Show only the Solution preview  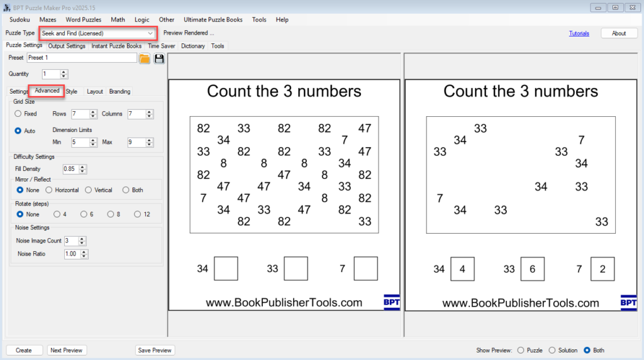point(552,350)
